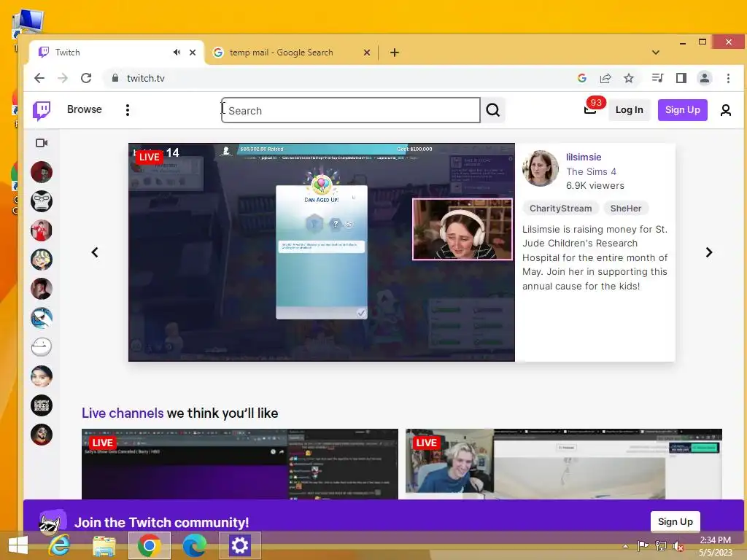747x560 pixels.
Task: Click the muted speaker tray icon
Action: click(678, 546)
